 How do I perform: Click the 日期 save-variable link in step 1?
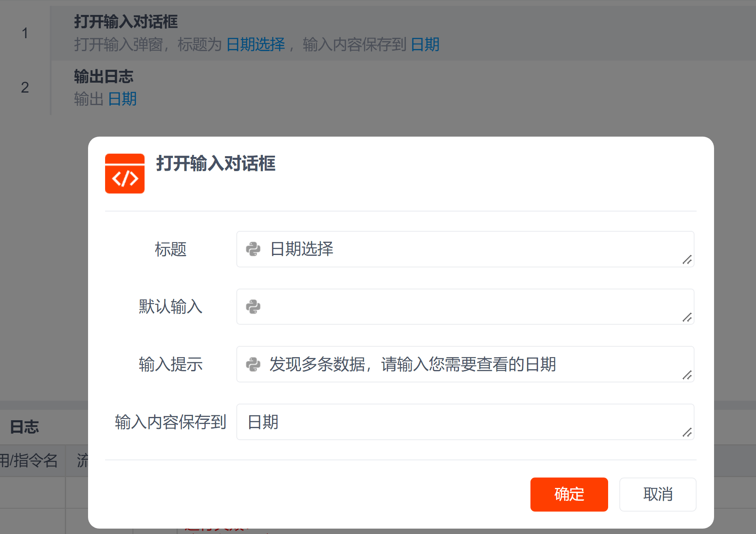pos(425,44)
